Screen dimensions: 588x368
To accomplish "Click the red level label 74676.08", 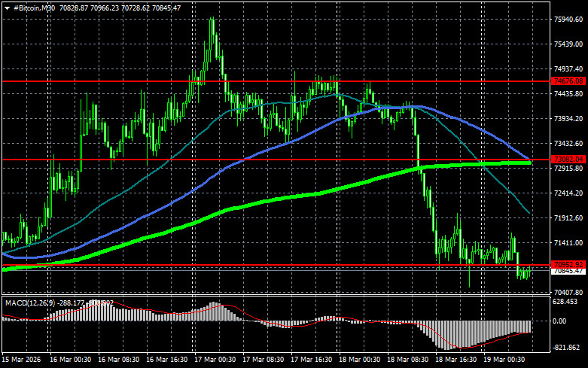I will (x=568, y=81).
